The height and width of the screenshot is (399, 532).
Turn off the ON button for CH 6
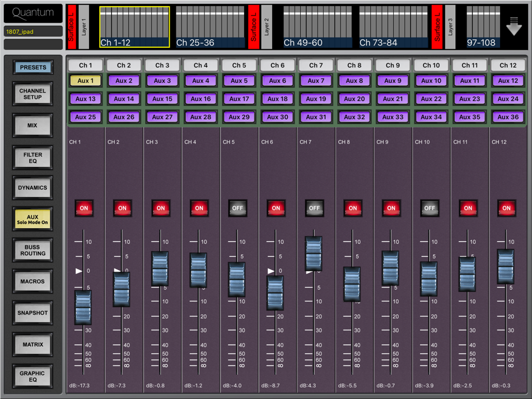(x=276, y=208)
